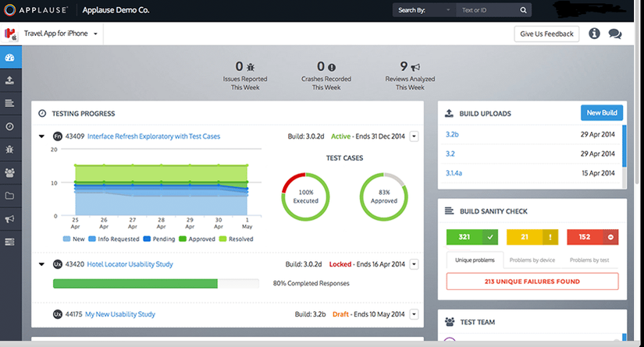Open build 3.1.4a link
The image size is (644, 347).
tap(454, 173)
